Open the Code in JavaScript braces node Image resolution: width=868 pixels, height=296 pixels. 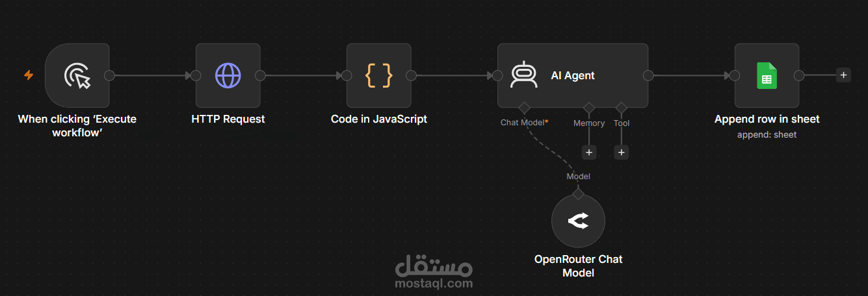point(379,75)
